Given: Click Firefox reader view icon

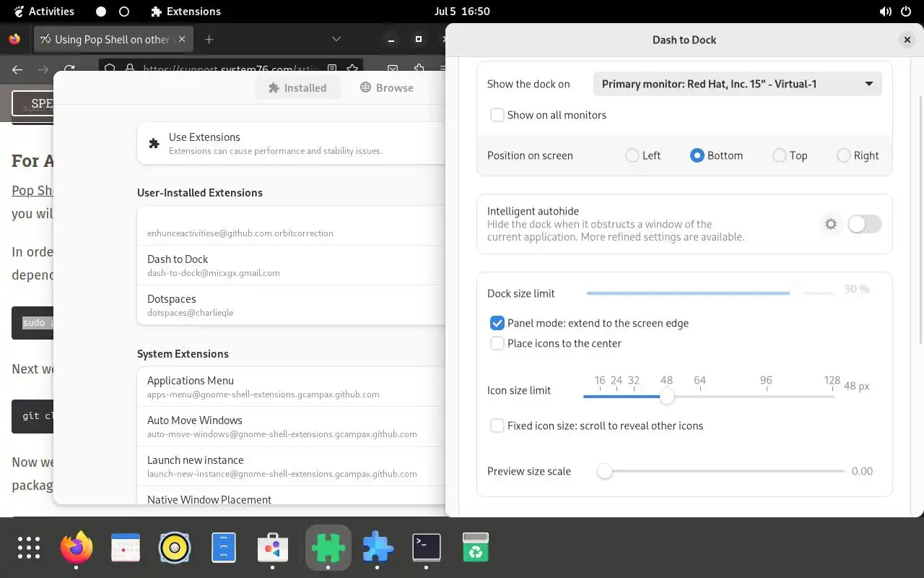Looking at the screenshot, I should click(332, 69).
